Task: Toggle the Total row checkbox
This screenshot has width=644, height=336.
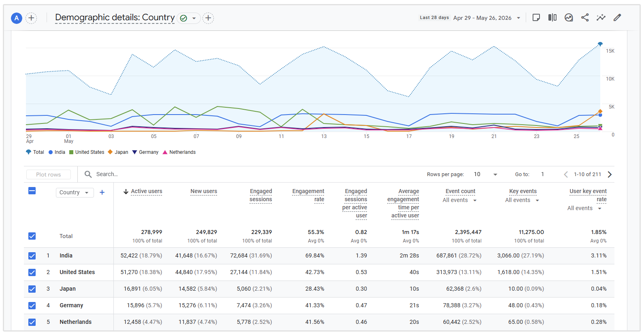Action: click(x=32, y=236)
